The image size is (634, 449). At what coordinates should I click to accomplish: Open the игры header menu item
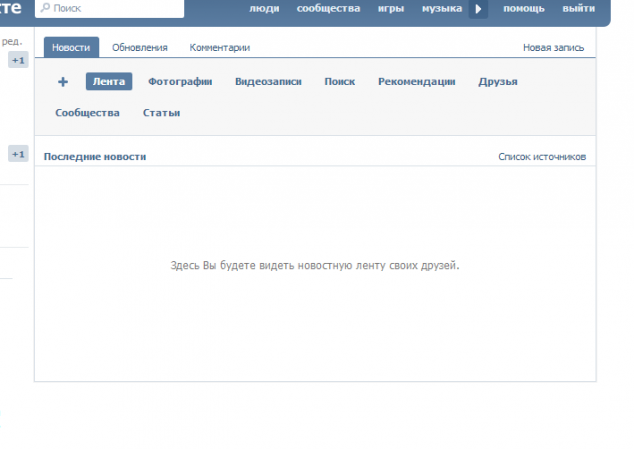pos(391,8)
